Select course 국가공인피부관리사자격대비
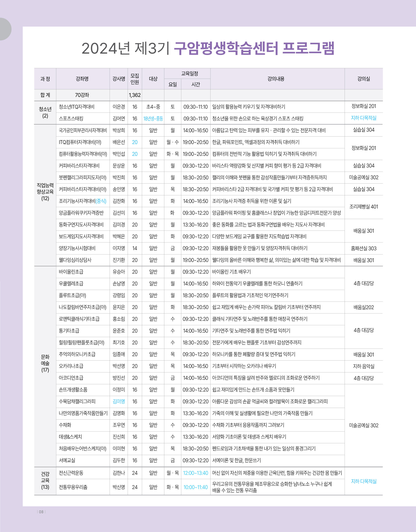416x532 pixels. pos(83,130)
